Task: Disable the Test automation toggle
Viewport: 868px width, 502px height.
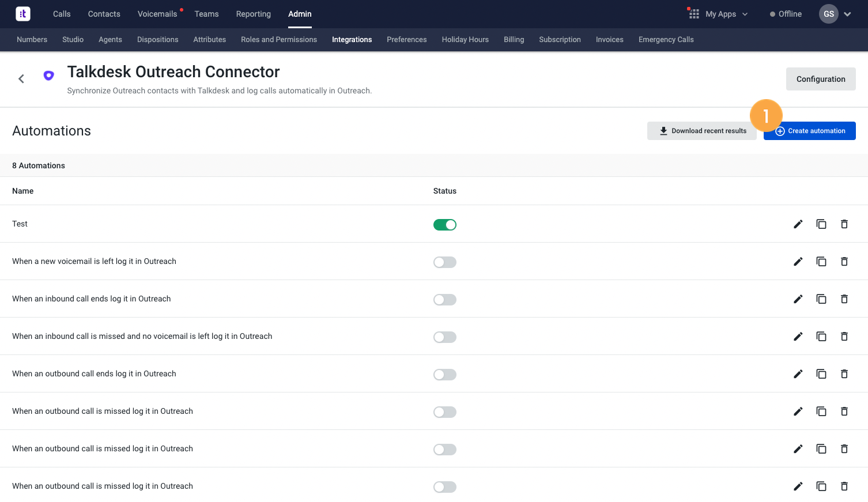Action: (445, 225)
